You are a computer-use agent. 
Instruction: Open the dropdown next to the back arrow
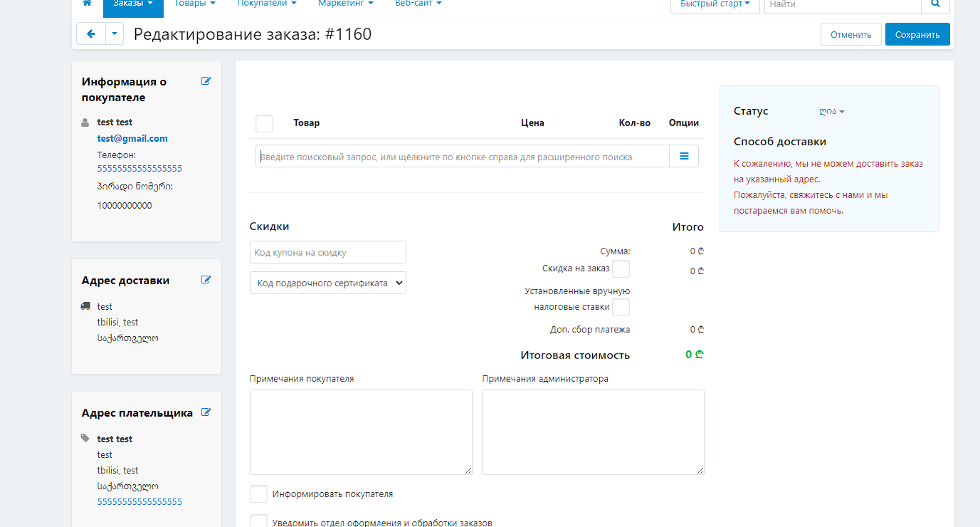115,33
